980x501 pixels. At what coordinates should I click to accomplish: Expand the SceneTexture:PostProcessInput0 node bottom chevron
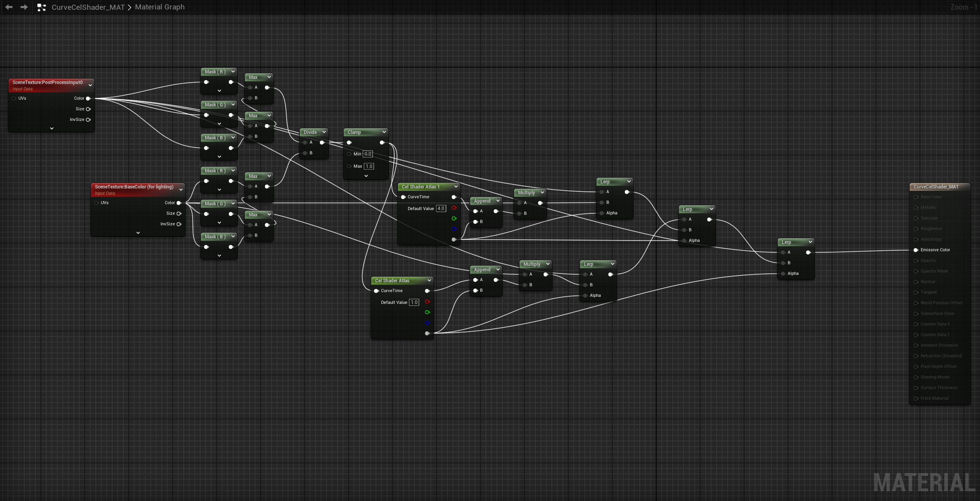click(x=51, y=128)
